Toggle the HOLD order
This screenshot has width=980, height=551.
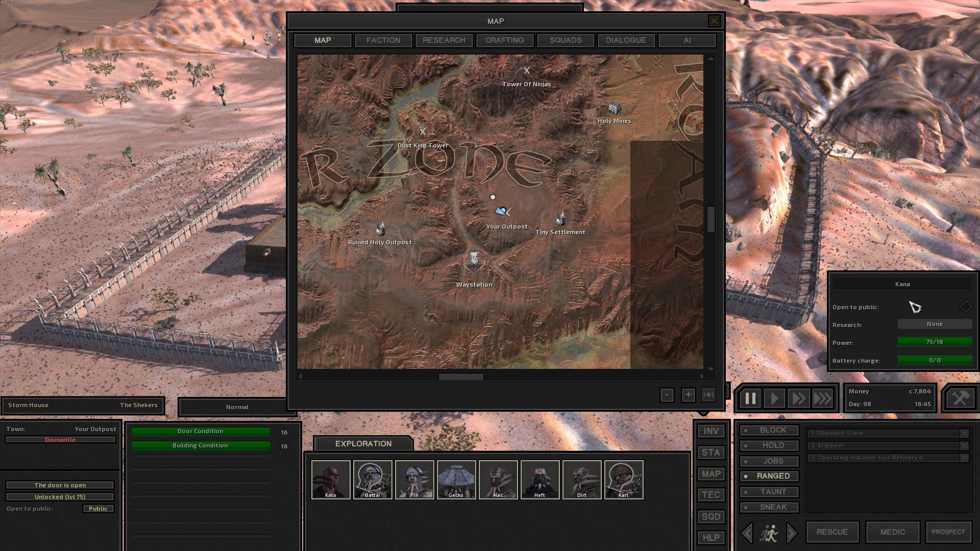coord(769,445)
